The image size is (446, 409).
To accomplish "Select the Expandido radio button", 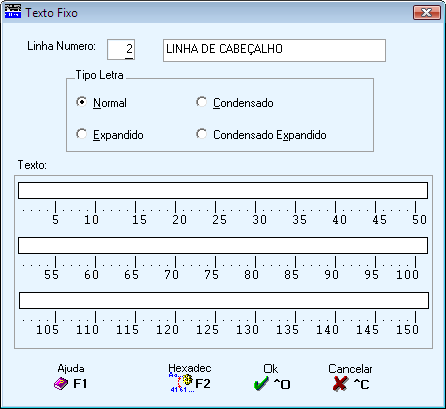I will tap(81, 134).
